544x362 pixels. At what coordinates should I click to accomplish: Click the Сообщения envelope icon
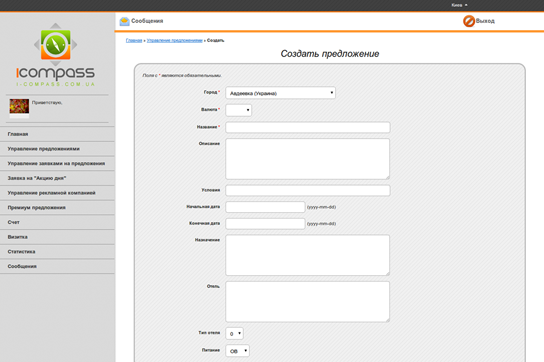(x=124, y=21)
